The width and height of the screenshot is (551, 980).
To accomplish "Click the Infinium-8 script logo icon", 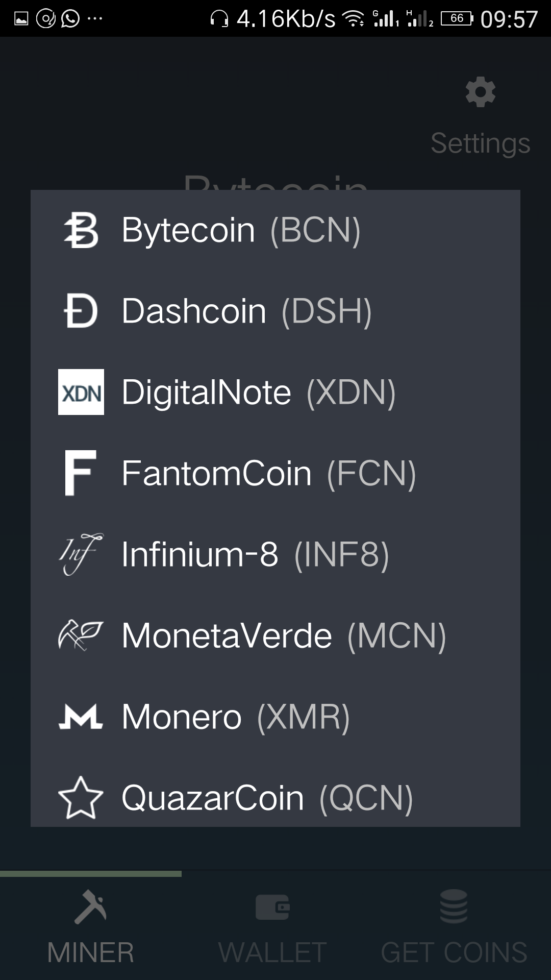I will pos(81,554).
